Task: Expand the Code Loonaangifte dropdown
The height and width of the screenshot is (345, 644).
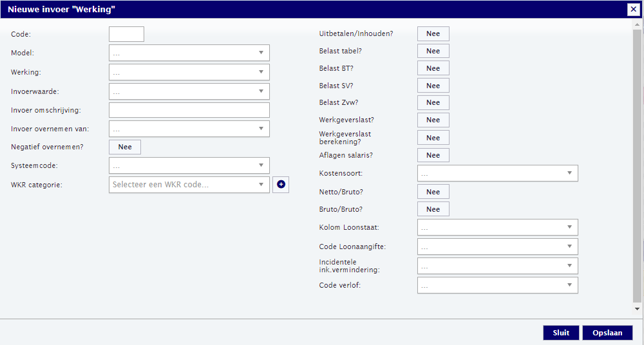Action: (498, 247)
